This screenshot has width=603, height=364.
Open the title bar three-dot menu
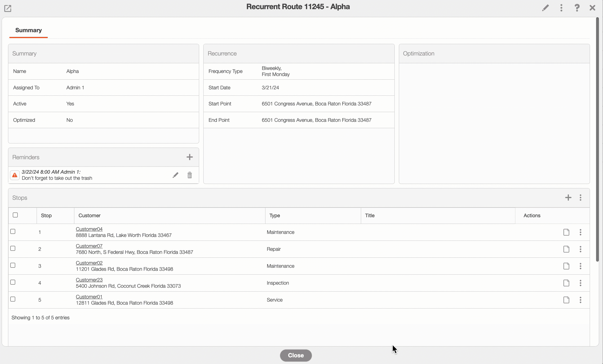point(561,8)
